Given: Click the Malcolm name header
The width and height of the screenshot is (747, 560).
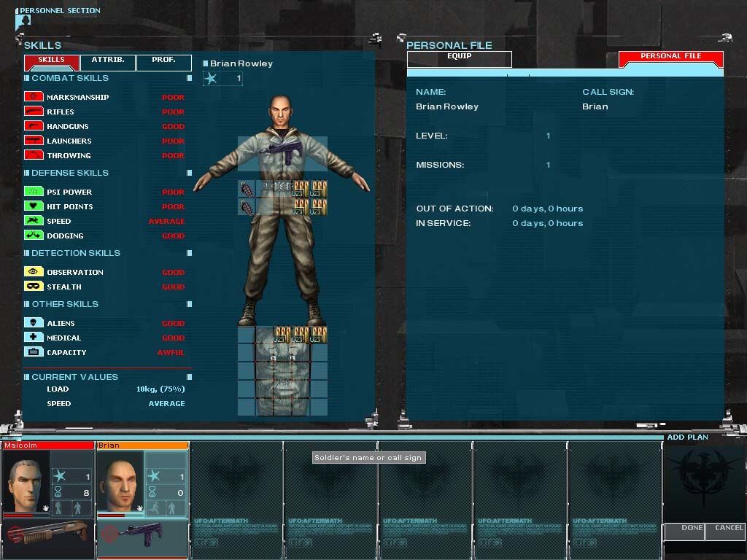Looking at the screenshot, I should point(48,446).
